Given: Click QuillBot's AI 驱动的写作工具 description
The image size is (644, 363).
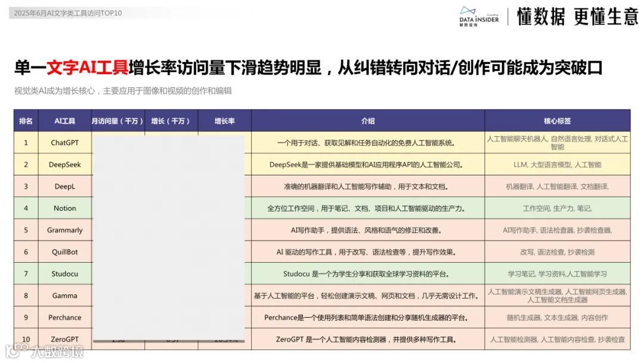Looking at the screenshot, I should coord(366,252).
